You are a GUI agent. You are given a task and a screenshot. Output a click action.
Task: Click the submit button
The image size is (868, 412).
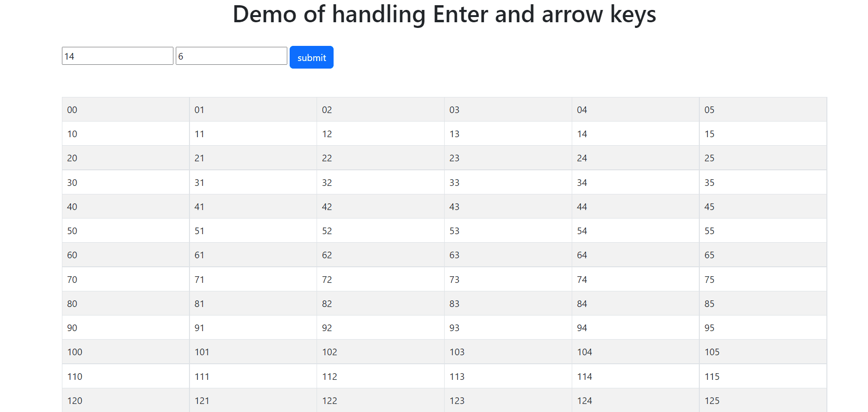coord(311,57)
